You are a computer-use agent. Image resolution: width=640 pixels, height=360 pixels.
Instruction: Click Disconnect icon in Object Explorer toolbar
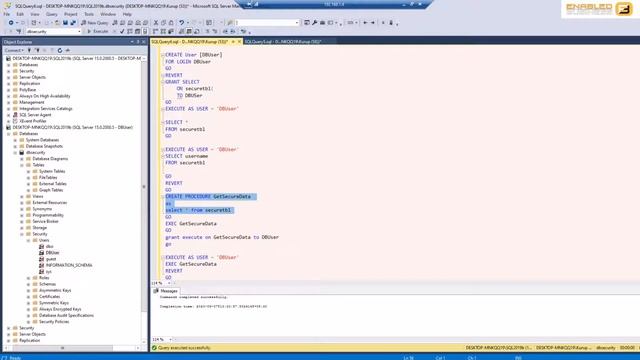click(x=37, y=50)
